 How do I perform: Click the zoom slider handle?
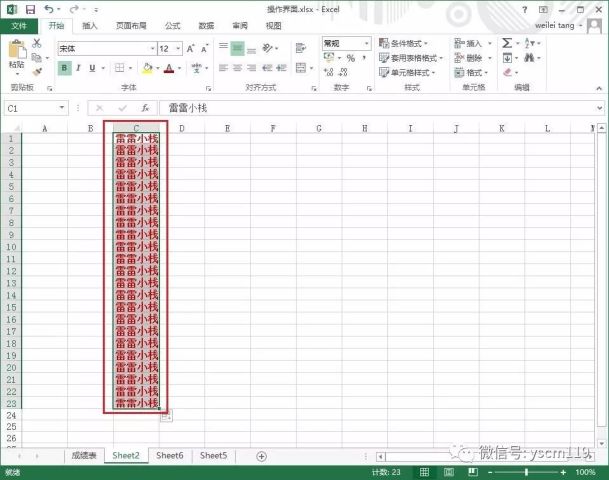point(526,472)
